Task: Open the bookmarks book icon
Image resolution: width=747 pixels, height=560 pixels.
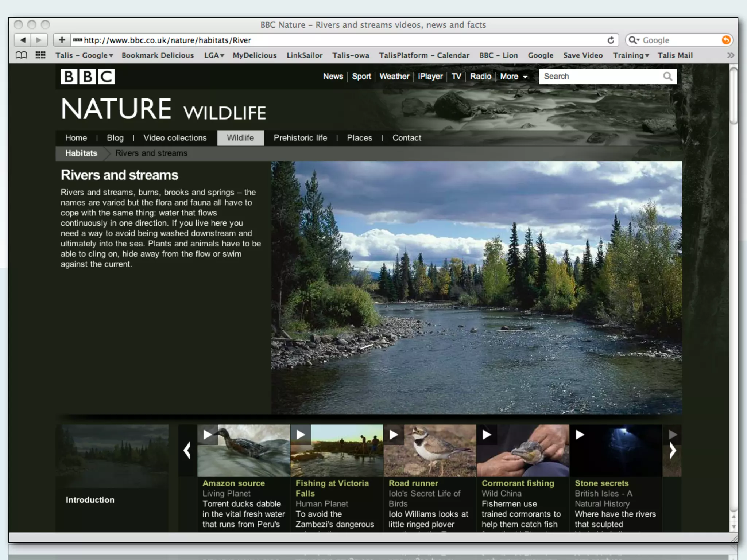Action: pos(21,55)
